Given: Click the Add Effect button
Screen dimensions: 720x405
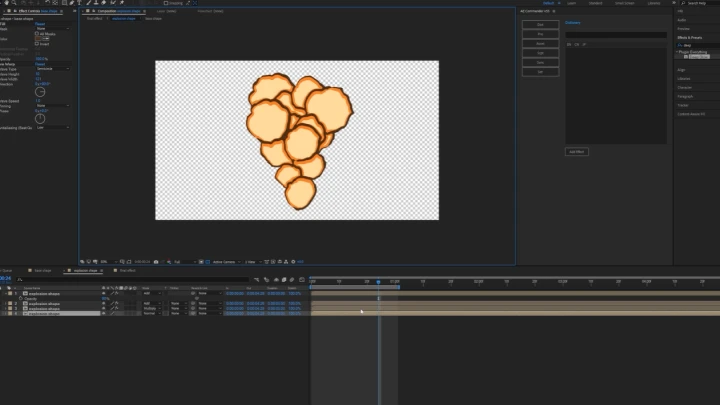Looking at the screenshot, I should [577, 152].
